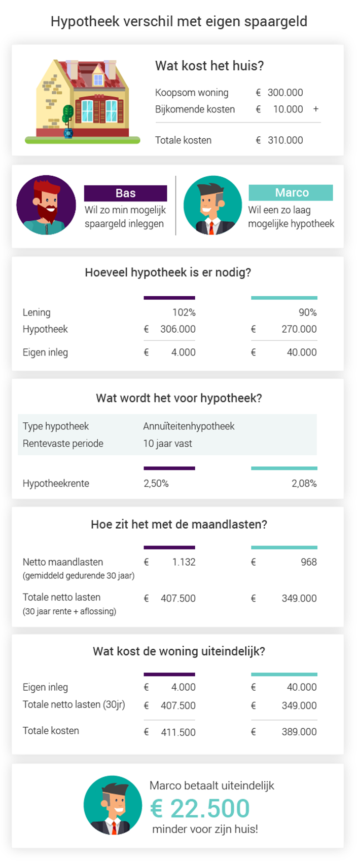
Task: Click the page title 'Hypotheek verschil met eigen spaargeld'
Action: 179,21
